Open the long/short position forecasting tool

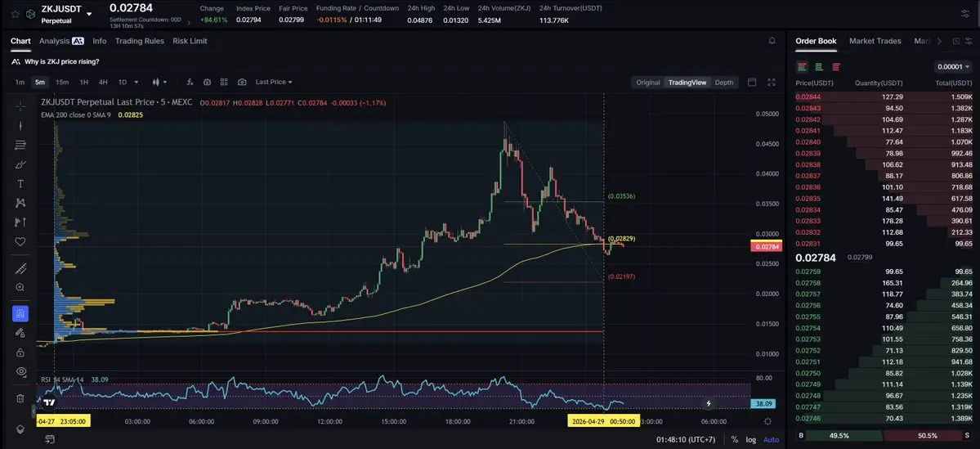tap(20, 222)
